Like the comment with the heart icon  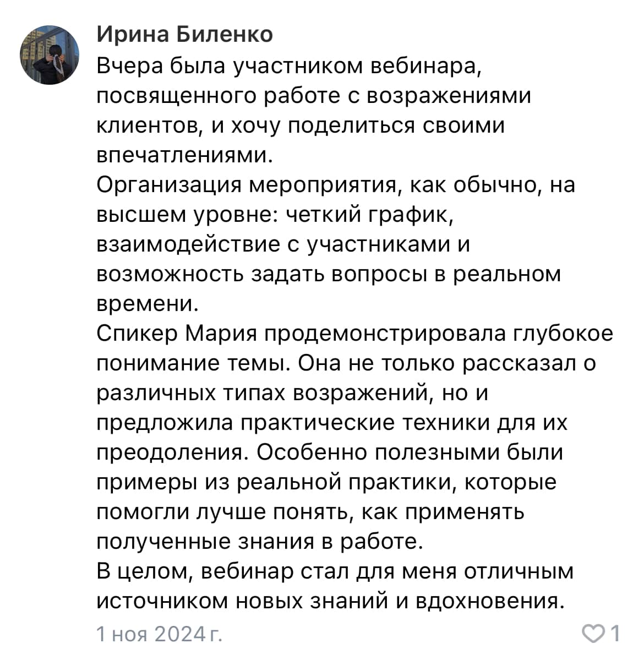(x=594, y=634)
